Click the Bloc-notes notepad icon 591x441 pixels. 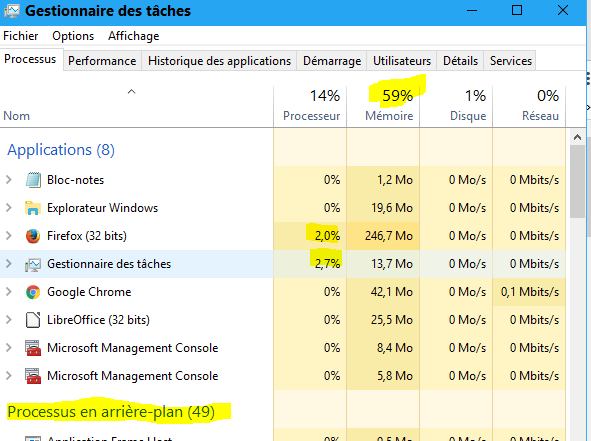point(33,180)
